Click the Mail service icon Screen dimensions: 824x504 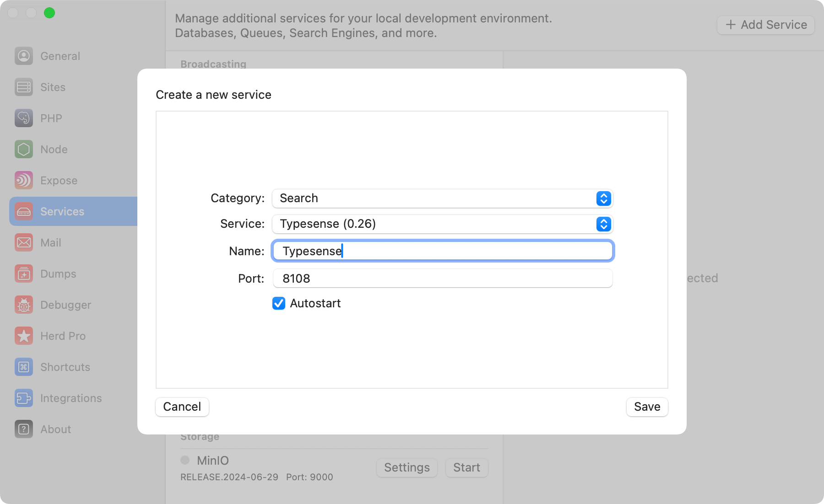tap(23, 242)
